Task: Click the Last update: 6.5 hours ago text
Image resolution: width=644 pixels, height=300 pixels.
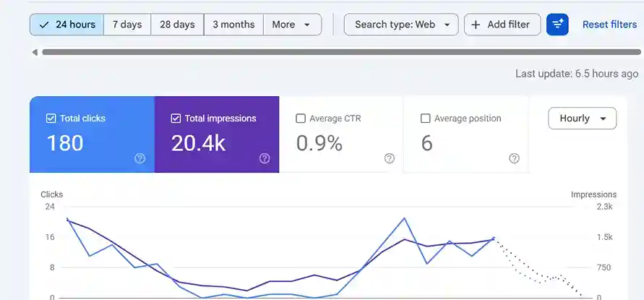Action: click(577, 74)
